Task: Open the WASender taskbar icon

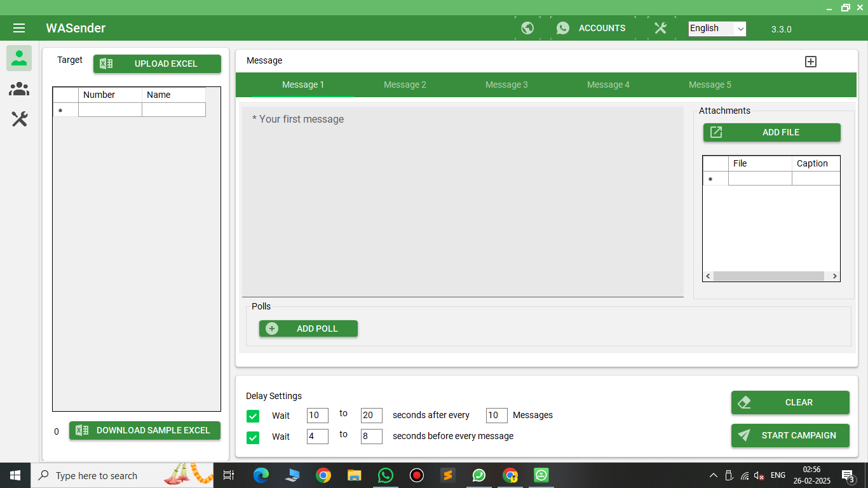Action: pyautogui.click(x=541, y=475)
